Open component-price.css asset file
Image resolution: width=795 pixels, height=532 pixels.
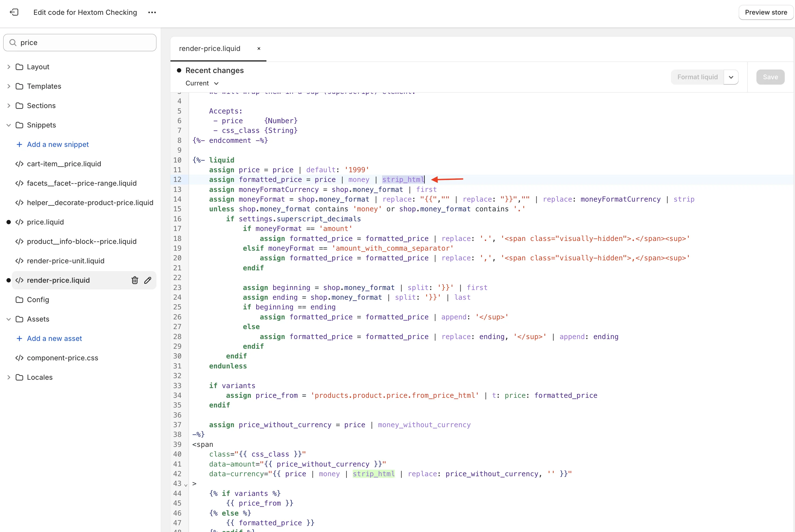coord(63,358)
